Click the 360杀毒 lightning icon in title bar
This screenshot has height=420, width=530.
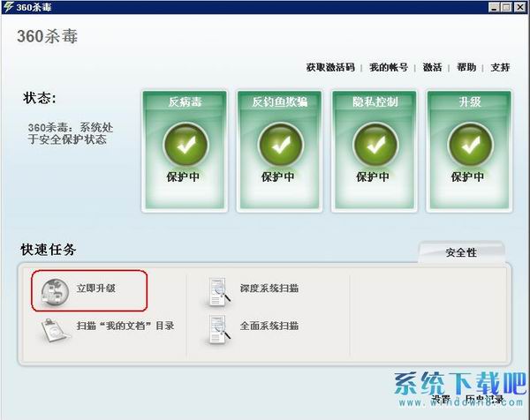click(9, 7)
